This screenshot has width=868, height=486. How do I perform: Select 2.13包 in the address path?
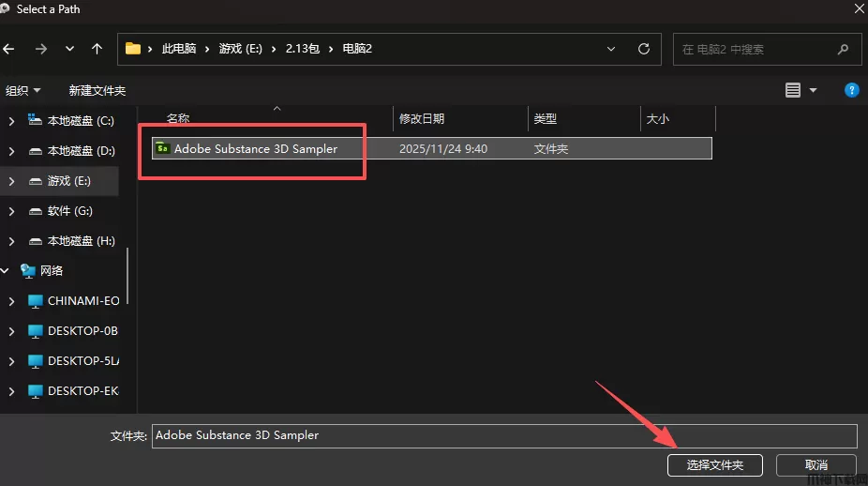[302, 49]
